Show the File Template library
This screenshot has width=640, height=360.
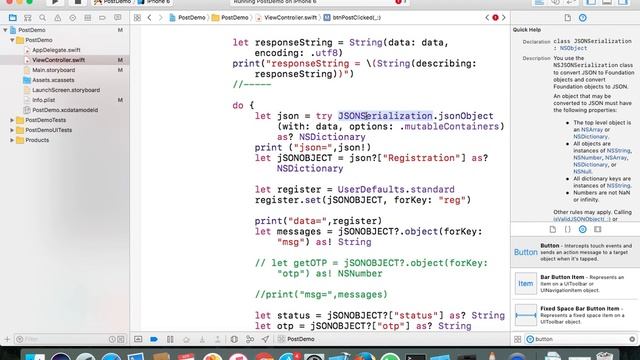[553, 229]
